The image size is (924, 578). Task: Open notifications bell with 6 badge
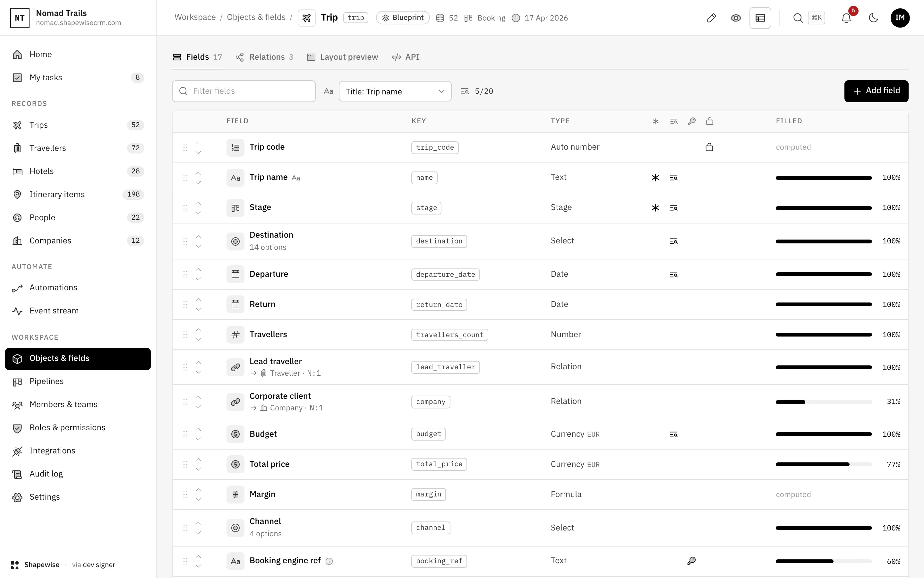point(846,18)
